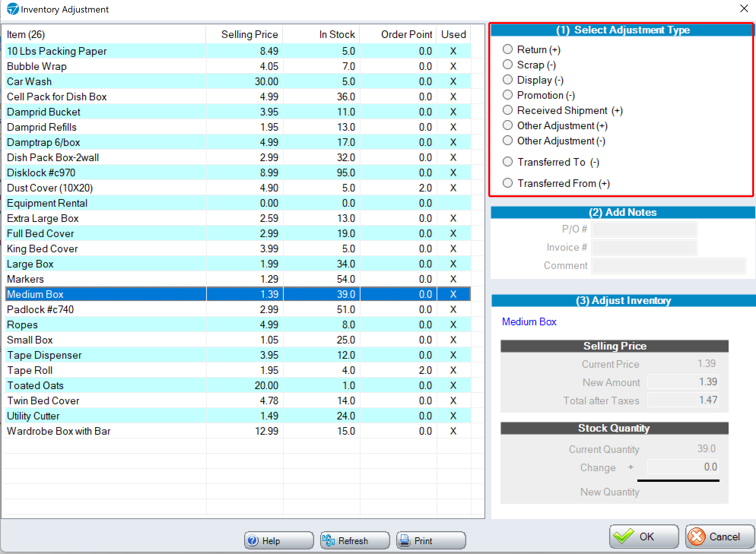Sort by the In Stock column header
Image resolution: width=756 pixels, height=554 pixels.
click(322, 34)
